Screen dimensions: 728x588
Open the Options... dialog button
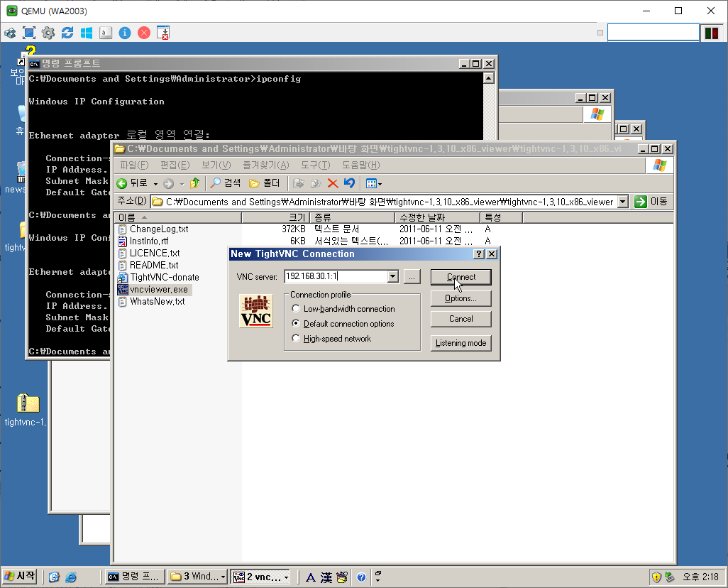tap(460, 298)
